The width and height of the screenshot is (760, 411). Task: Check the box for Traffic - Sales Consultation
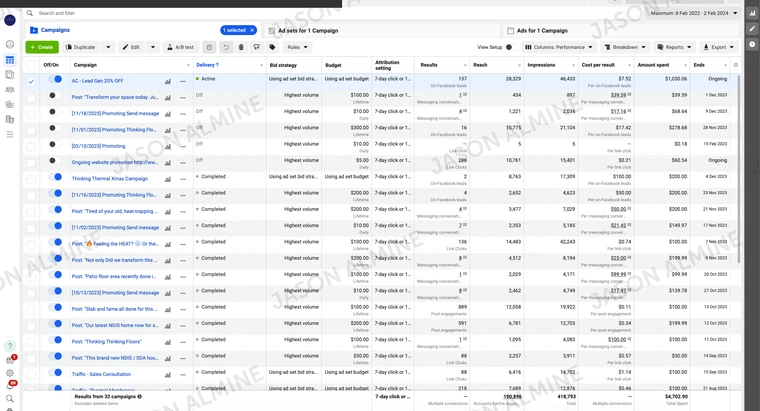(x=31, y=375)
